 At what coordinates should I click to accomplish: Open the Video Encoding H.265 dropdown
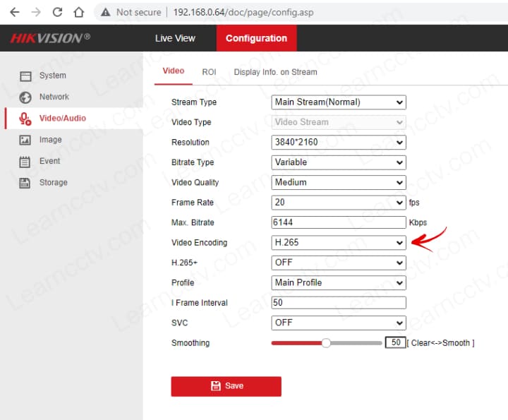point(339,243)
